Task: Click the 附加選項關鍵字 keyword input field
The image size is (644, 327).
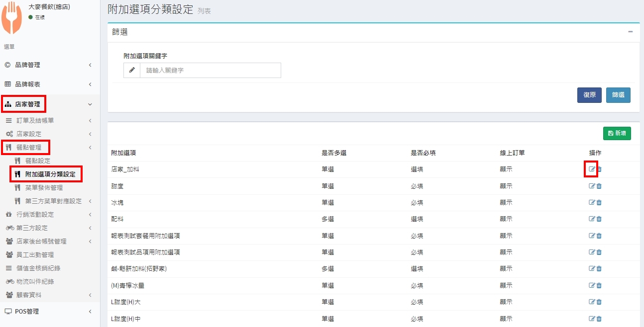Action: (210, 71)
